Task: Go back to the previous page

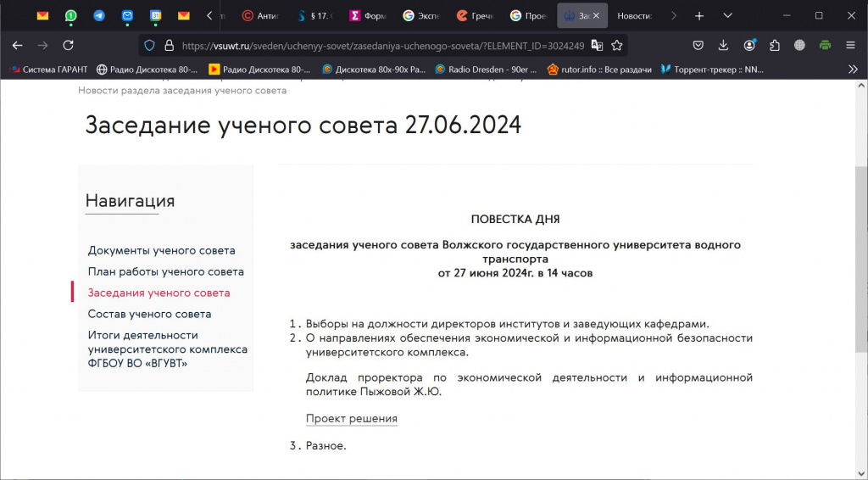Action: pyautogui.click(x=17, y=46)
